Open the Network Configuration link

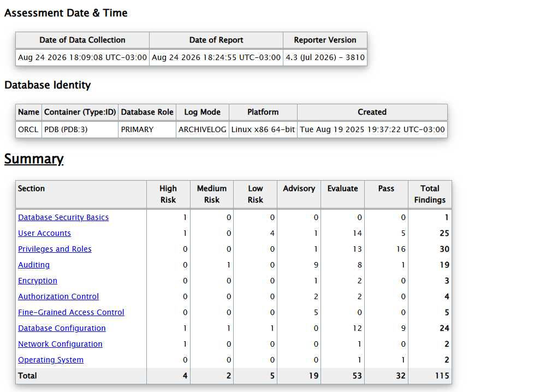pyautogui.click(x=60, y=344)
